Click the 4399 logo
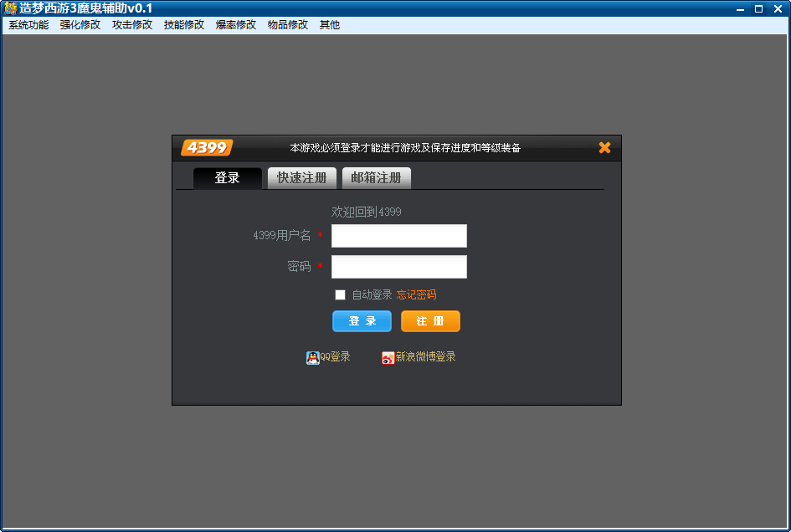The image size is (791, 532). [207, 148]
